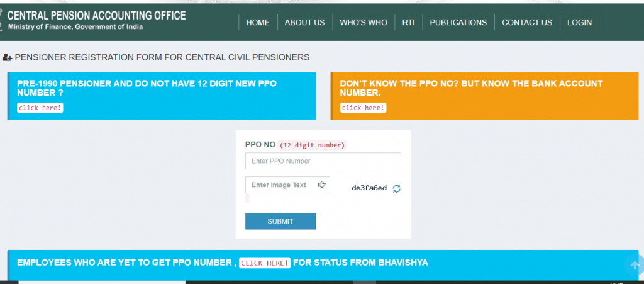Open the PUBLICATIONS menu

(458, 23)
